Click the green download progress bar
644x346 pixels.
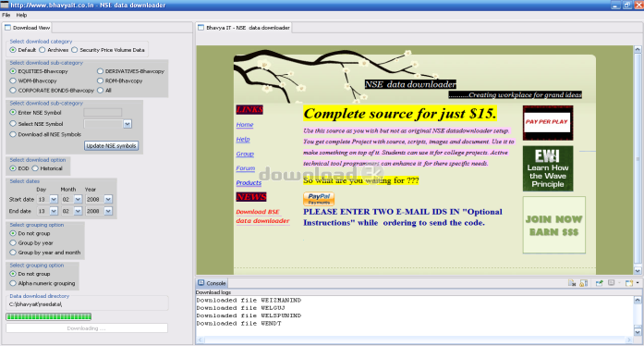pyautogui.click(x=48, y=316)
